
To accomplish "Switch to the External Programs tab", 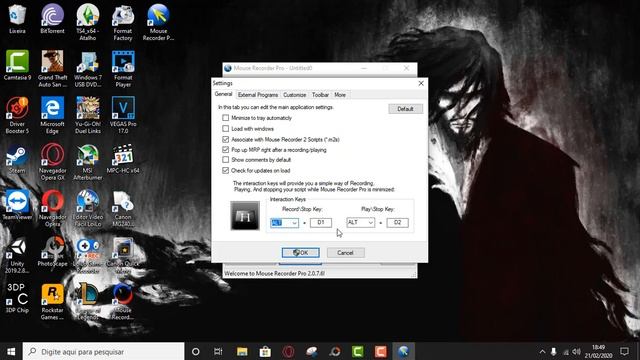I will 258,95.
